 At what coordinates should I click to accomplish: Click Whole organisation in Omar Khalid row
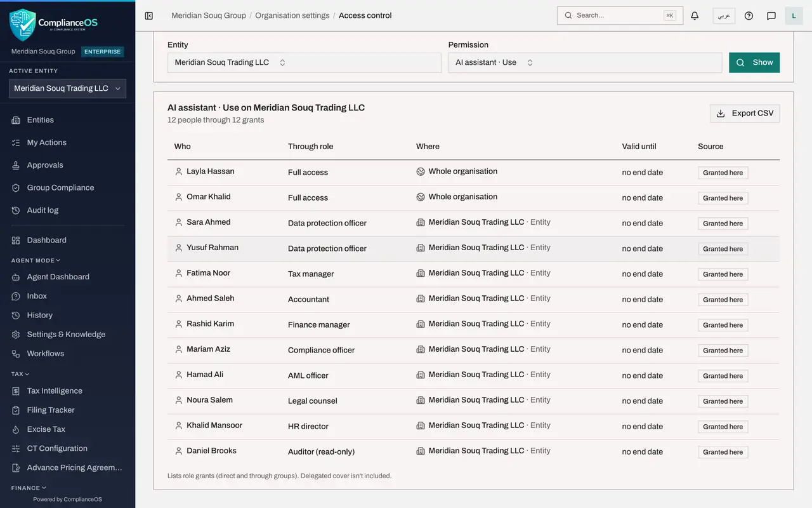(x=462, y=197)
